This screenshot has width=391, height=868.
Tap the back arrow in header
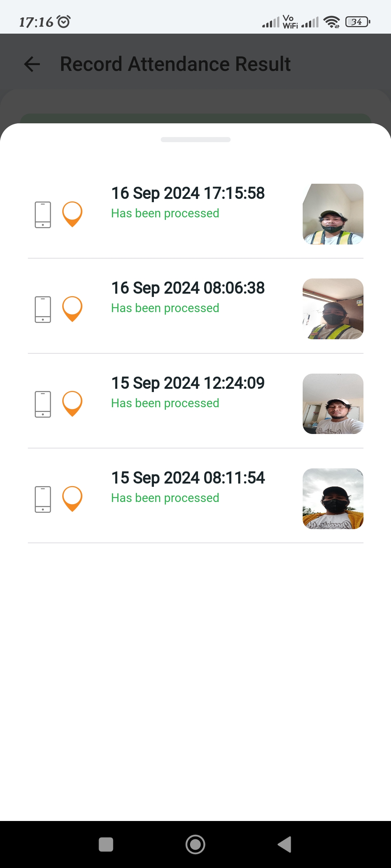[x=32, y=64]
